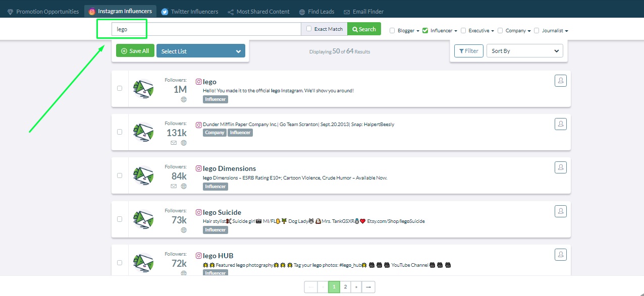
Task: Select the checkbox for lego HUB row
Action: tap(120, 263)
